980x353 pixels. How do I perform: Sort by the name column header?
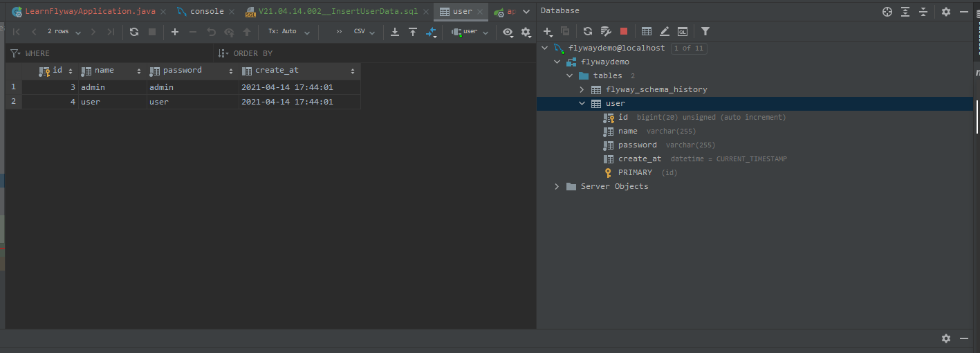click(111, 71)
